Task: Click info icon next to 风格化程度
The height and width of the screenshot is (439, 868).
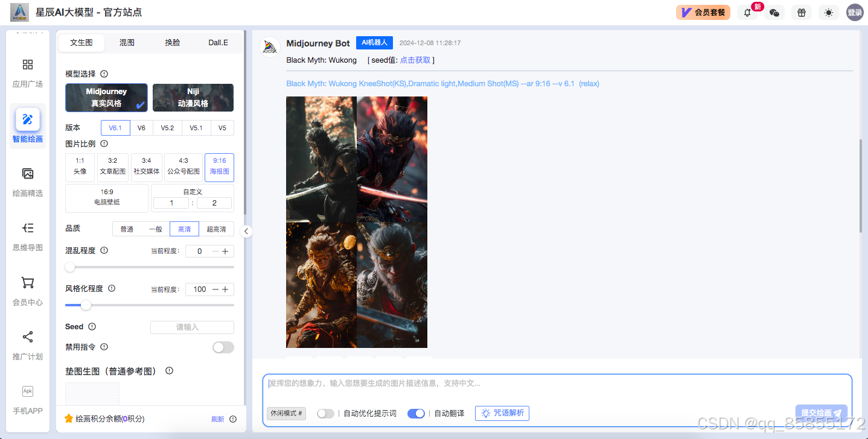Action: (112, 289)
